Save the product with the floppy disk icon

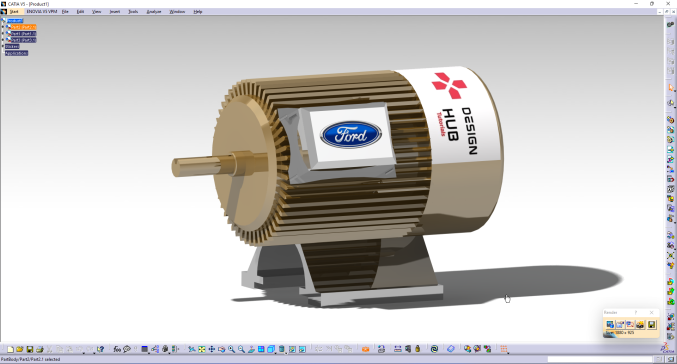(x=30, y=349)
